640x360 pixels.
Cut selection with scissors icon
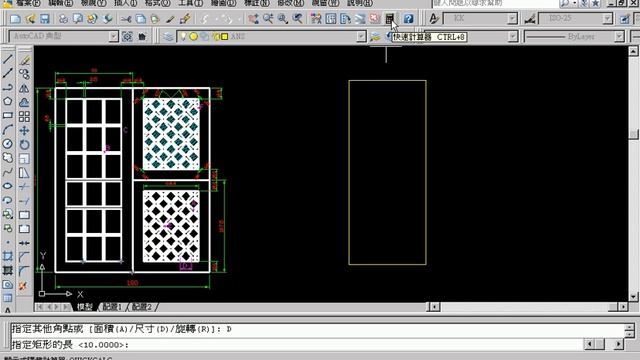[126, 18]
